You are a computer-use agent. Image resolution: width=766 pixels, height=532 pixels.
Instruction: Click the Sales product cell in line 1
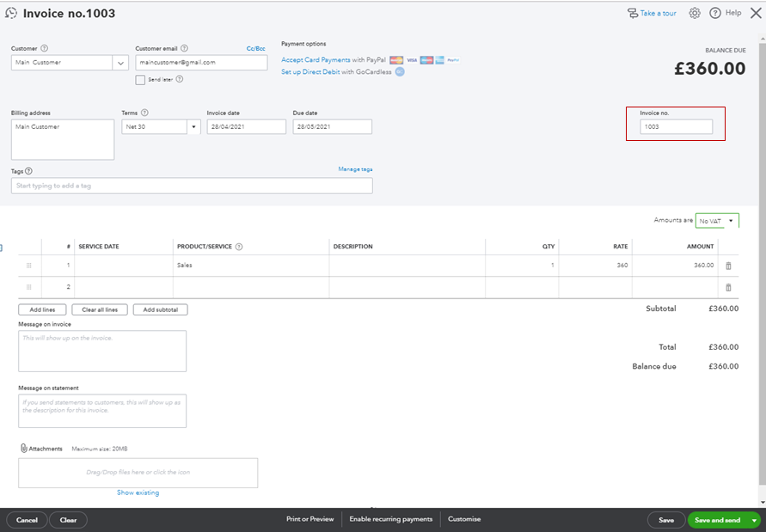pyautogui.click(x=251, y=266)
